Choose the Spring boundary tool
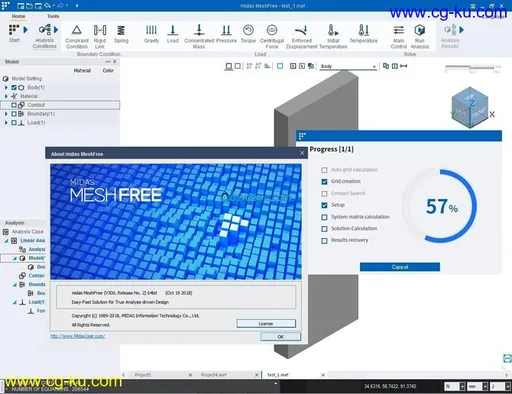This screenshot has width=512, height=394. (121, 34)
